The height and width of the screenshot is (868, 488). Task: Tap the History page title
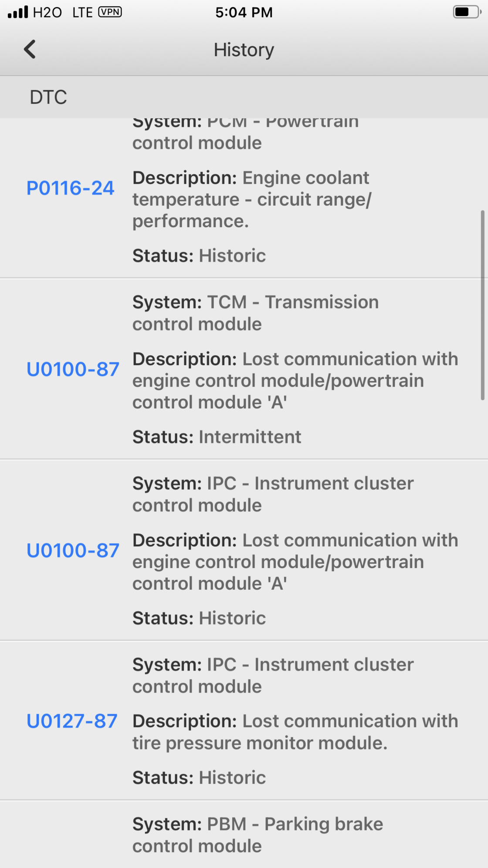coord(244,50)
